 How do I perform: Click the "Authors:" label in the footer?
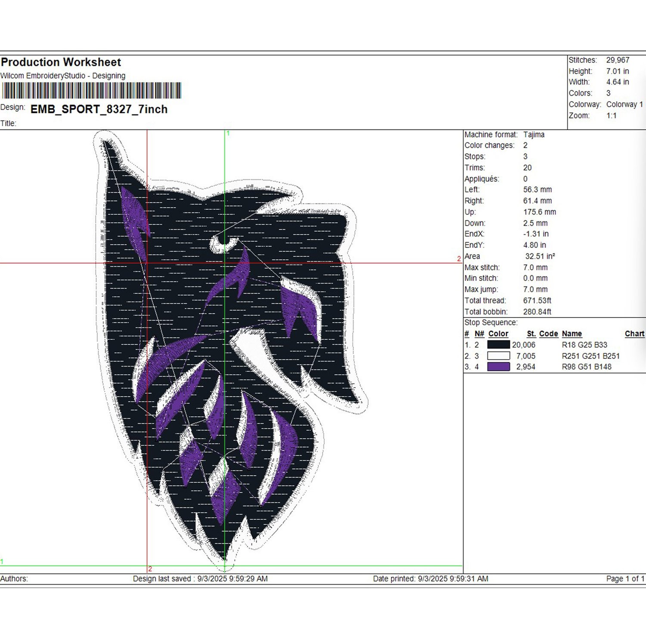14,579
